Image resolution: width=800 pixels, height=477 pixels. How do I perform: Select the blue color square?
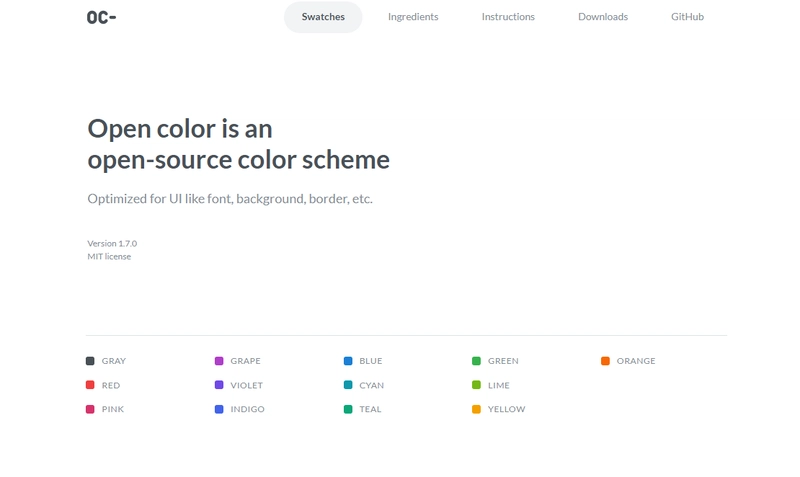[348, 361]
